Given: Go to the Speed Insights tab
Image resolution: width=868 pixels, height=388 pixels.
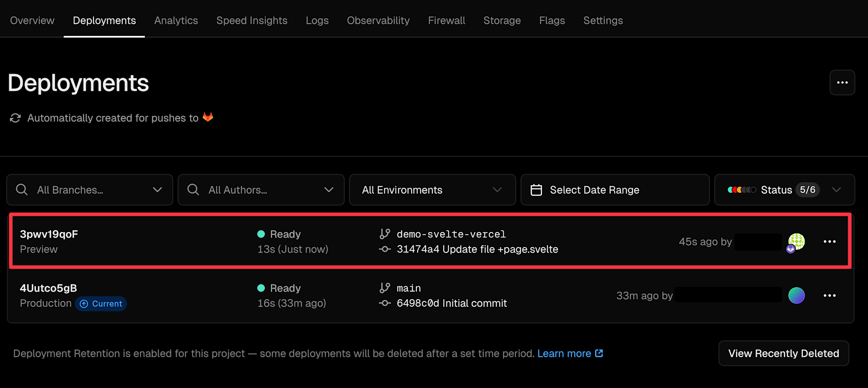Looking at the screenshot, I should 252,20.
